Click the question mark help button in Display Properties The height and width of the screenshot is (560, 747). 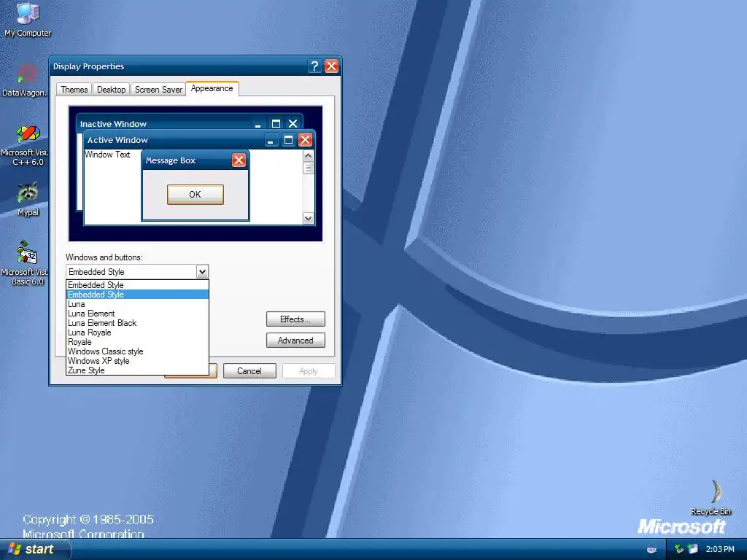314,66
